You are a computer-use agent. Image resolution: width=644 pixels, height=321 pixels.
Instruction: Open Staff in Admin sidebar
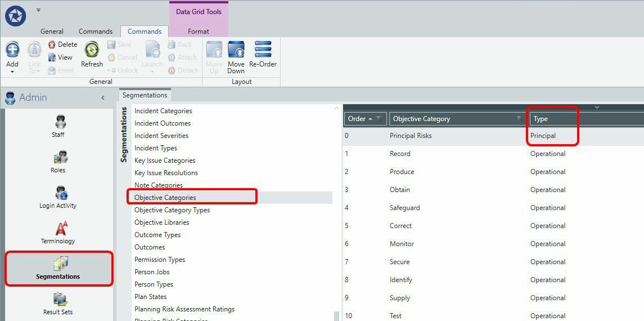58,126
